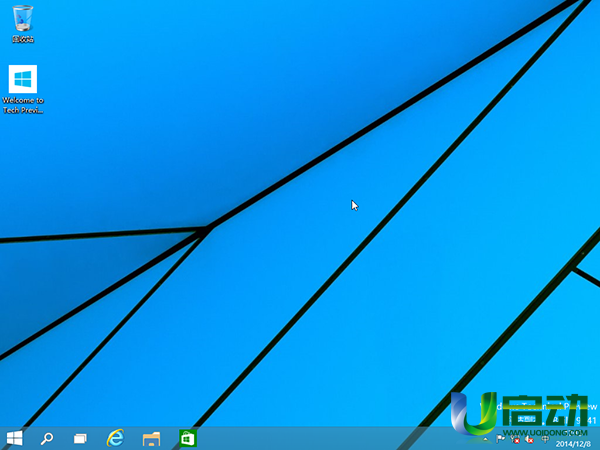Select the Welcome to Tech Preview shortcut
This screenshot has height=450, width=600.
23,90
